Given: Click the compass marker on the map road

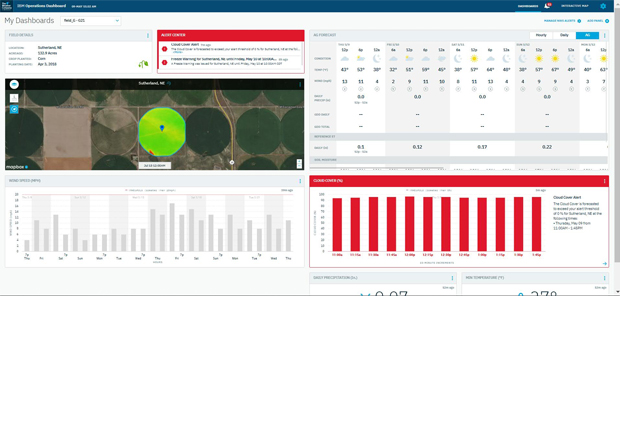Looking at the screenshot, I should click(232, 162).
